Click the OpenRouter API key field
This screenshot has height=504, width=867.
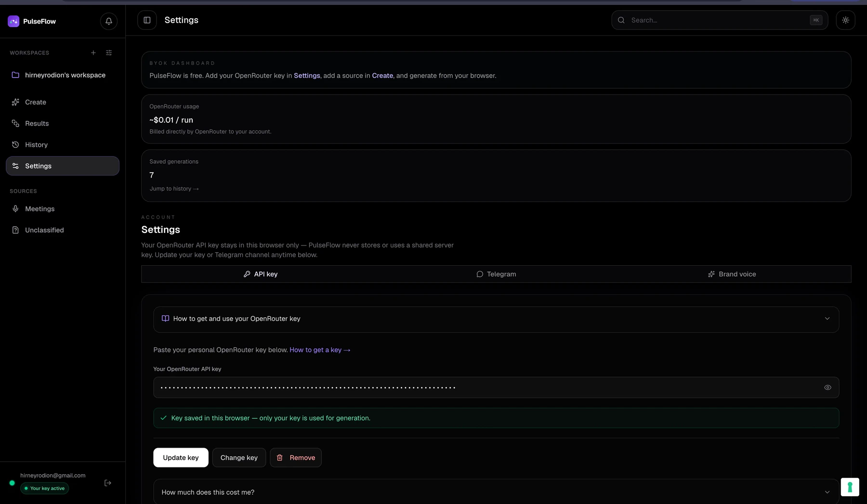tap(496, 388)
